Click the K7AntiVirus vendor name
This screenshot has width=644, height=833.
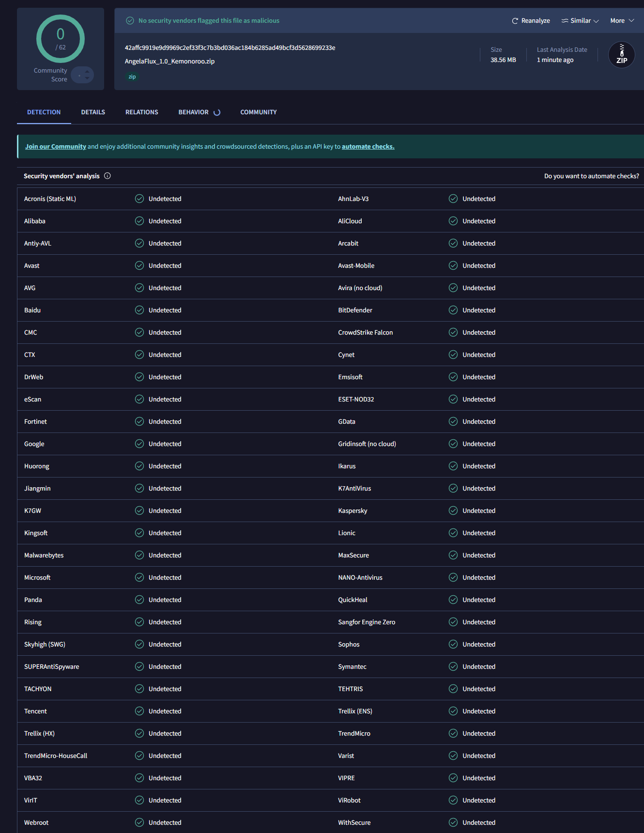[x=354, y=489]
